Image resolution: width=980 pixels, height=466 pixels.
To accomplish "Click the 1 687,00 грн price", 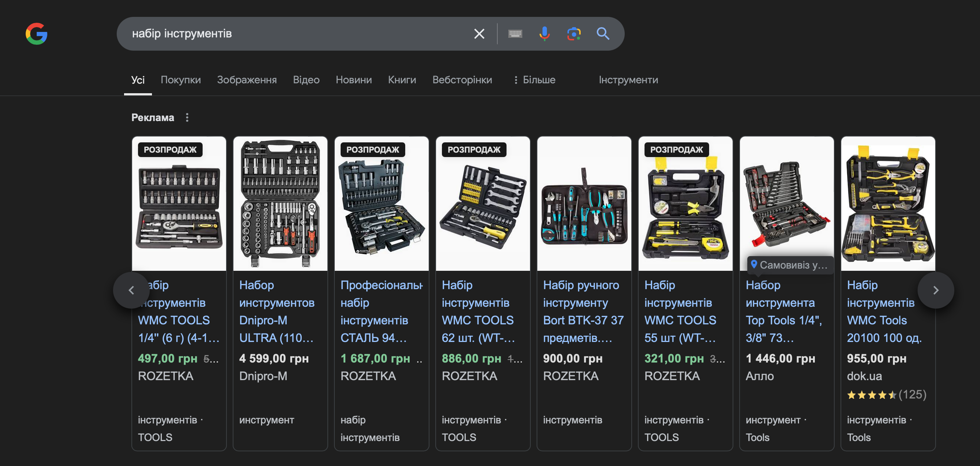I will point(375,358).
